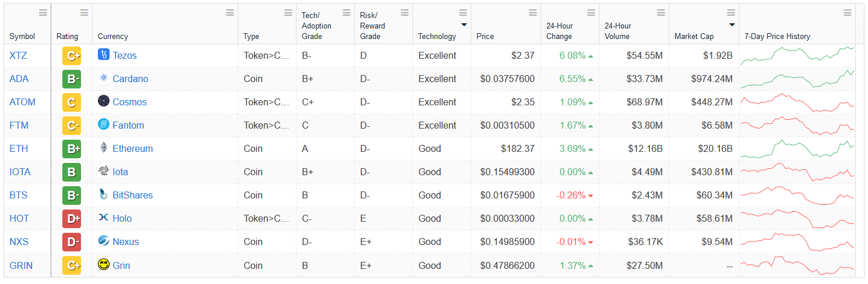Toggle the sort arrow on Technology column
The width and height of the screenshot is (868, 284).
coord(464,25)
